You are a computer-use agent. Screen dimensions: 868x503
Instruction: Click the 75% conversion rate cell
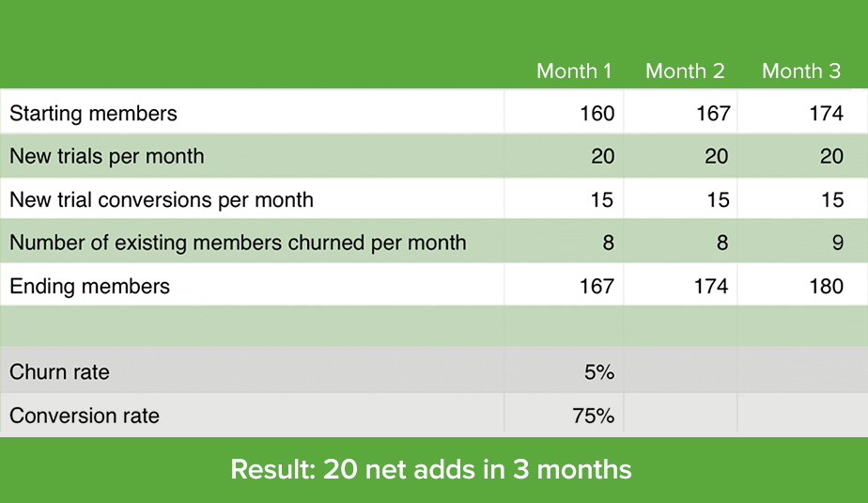point(593,416)
